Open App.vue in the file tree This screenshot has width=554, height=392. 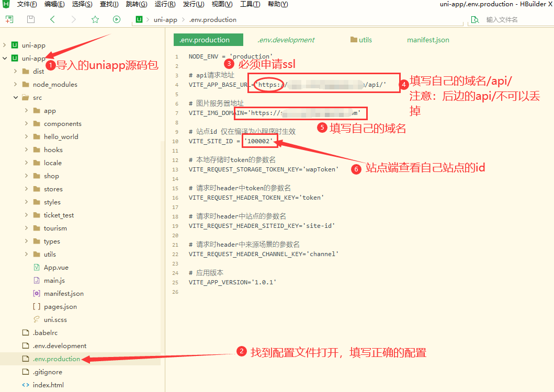click(55, 268)
